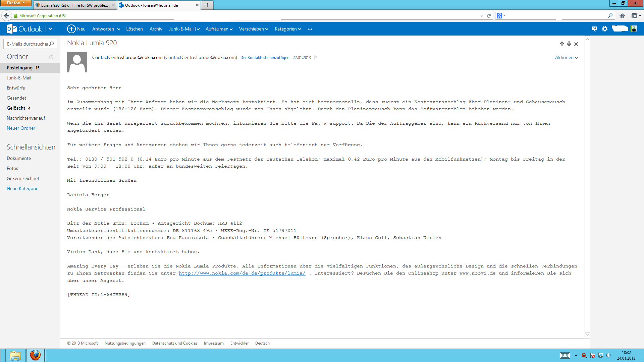Click the Outlook logo
The image size is (644, 362).
click(24, 29)
